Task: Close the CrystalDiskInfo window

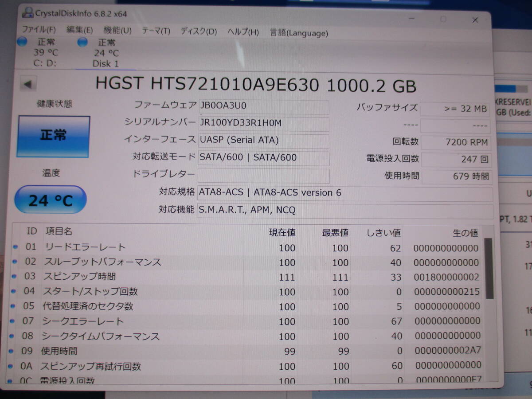Action: pyautogui.click(x=475, y=20)
